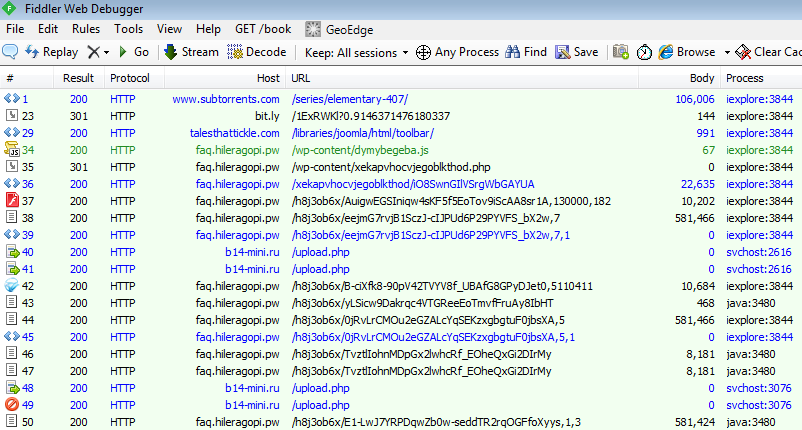Click the document icon of session 43

coord(11,302)
